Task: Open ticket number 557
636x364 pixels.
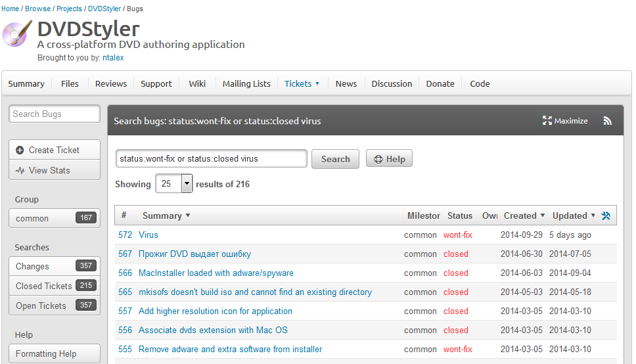Action: click(x=125, y=311)
